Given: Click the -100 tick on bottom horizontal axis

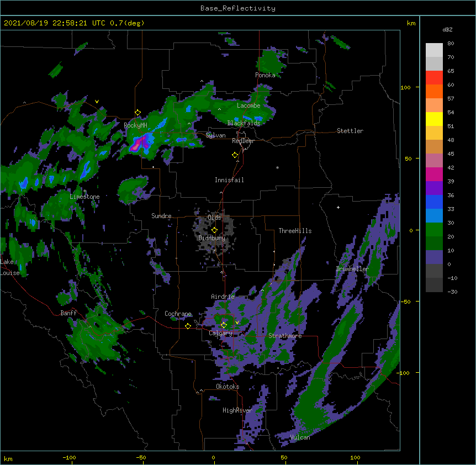Looking at the screenshot, I should tap(69, 457).
